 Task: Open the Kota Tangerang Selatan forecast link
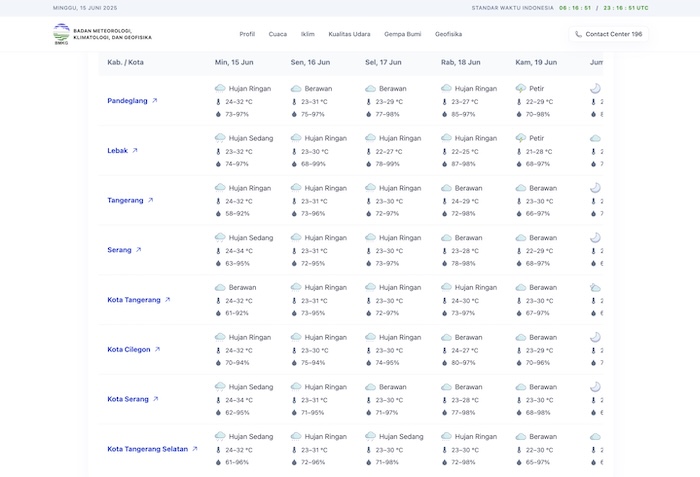[147, 449]
